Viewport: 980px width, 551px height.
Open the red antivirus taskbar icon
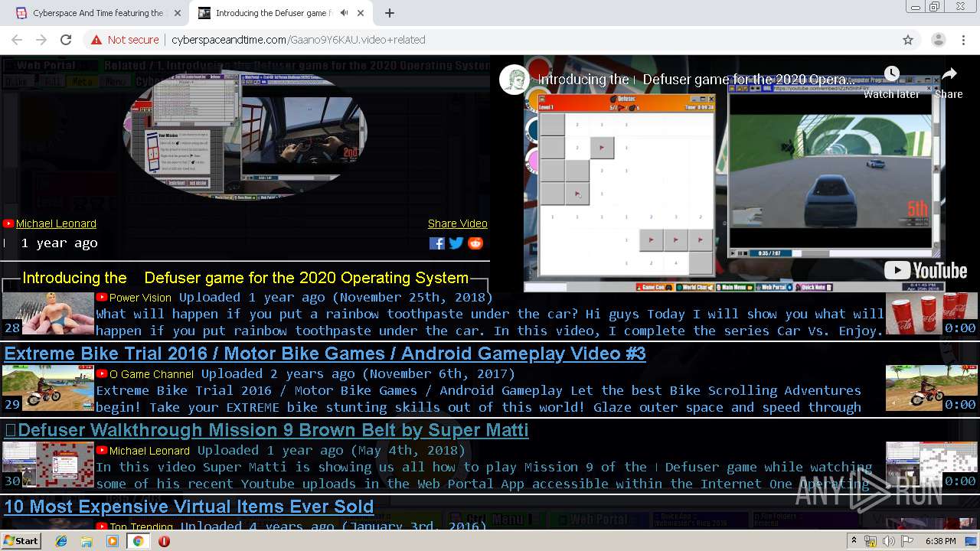pyautogui.click(x=164, y=540)
